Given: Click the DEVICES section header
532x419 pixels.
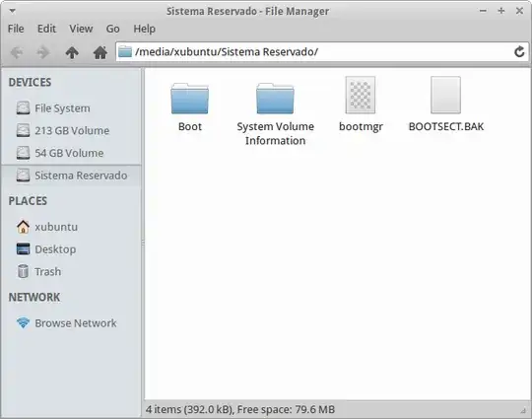Looking at the screenshot, I should click(30, 82).
